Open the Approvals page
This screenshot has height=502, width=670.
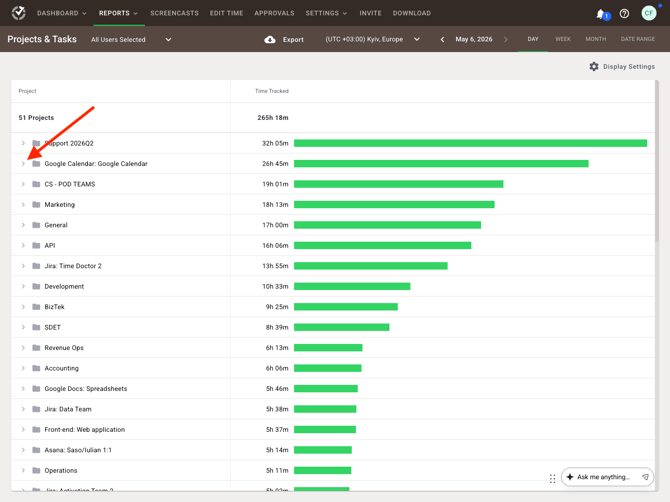click(x=274, y=13)
